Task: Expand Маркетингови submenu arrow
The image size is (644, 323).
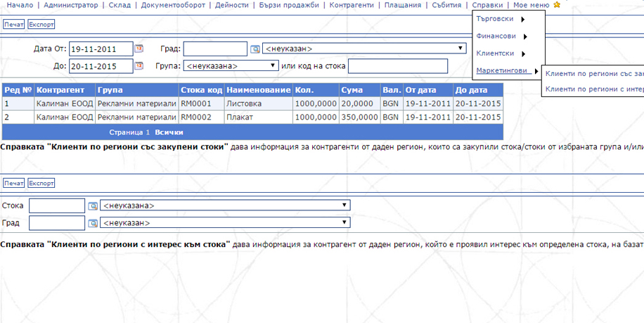Action: pyautogui.click(x=536, y=71)
